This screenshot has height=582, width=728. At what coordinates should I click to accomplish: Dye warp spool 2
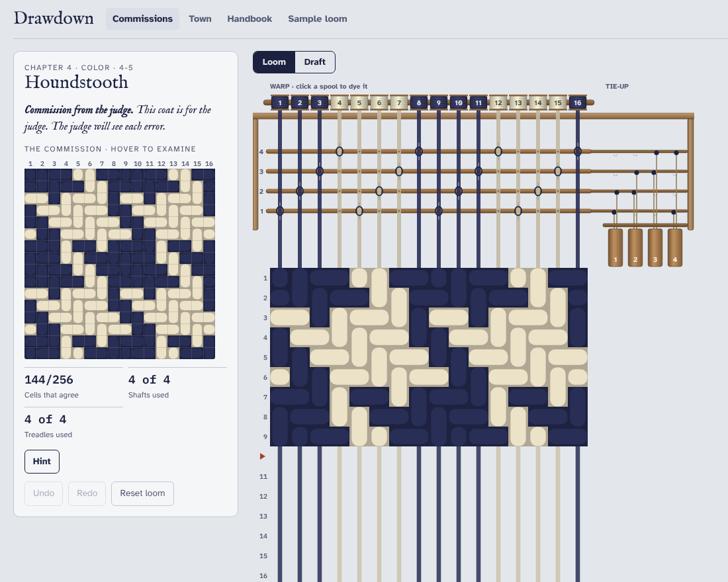coord(300,103)
